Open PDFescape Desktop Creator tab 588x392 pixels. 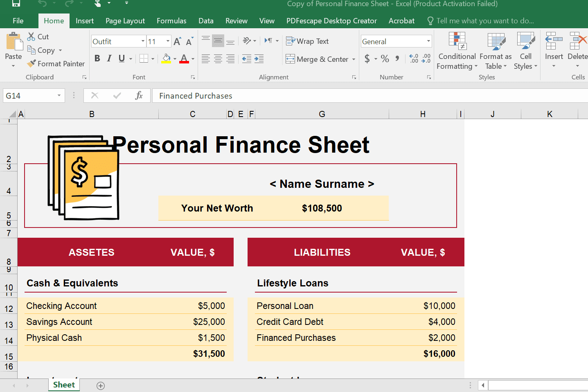331,21
